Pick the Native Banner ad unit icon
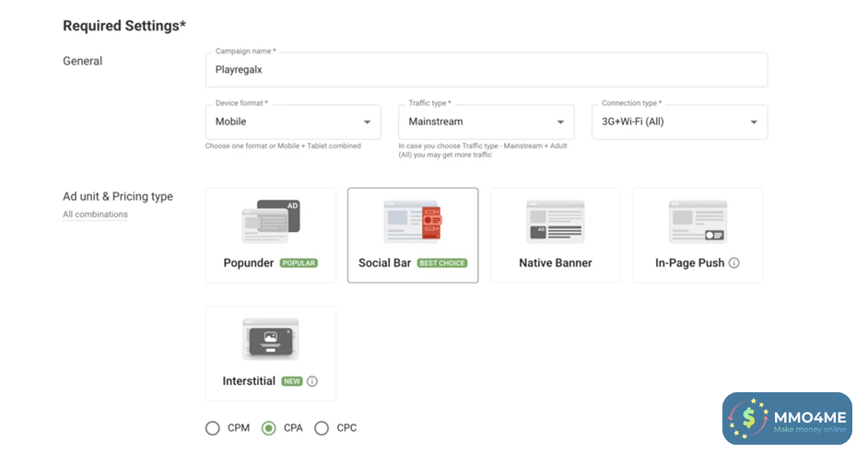The height and width of the screenshot is (453, 868). coord(555,222)
